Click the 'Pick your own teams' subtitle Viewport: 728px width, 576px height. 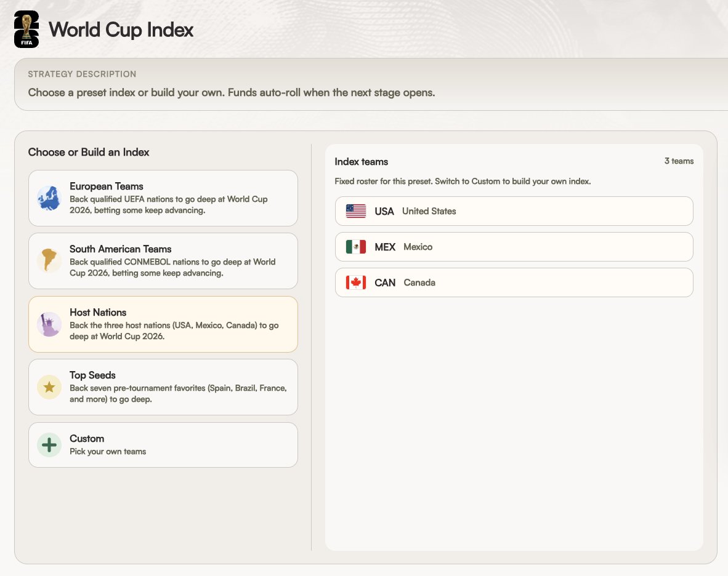pos(108,451)
